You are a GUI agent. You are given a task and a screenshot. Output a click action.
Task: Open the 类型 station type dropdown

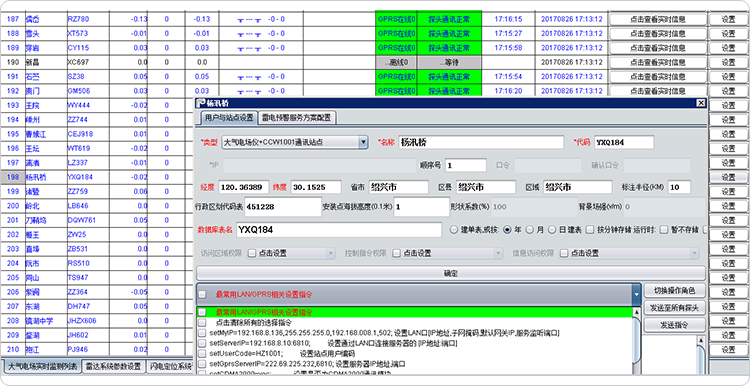363,142
